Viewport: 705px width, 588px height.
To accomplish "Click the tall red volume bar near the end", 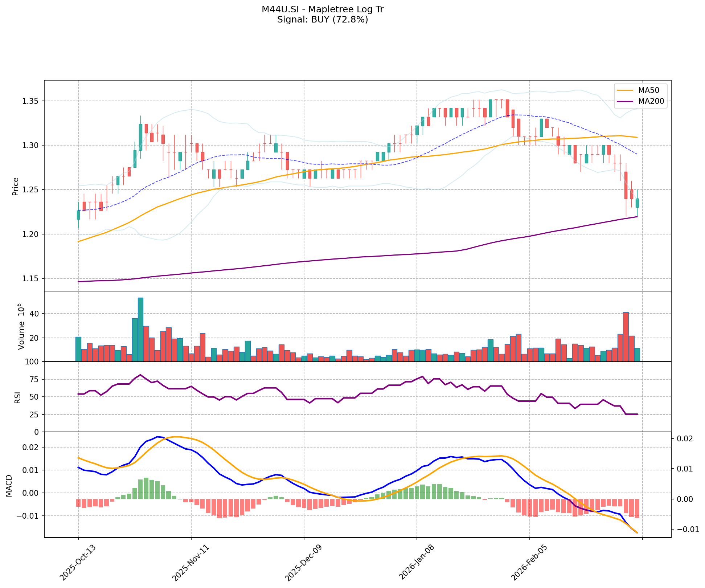I will (x=626, y=337).
